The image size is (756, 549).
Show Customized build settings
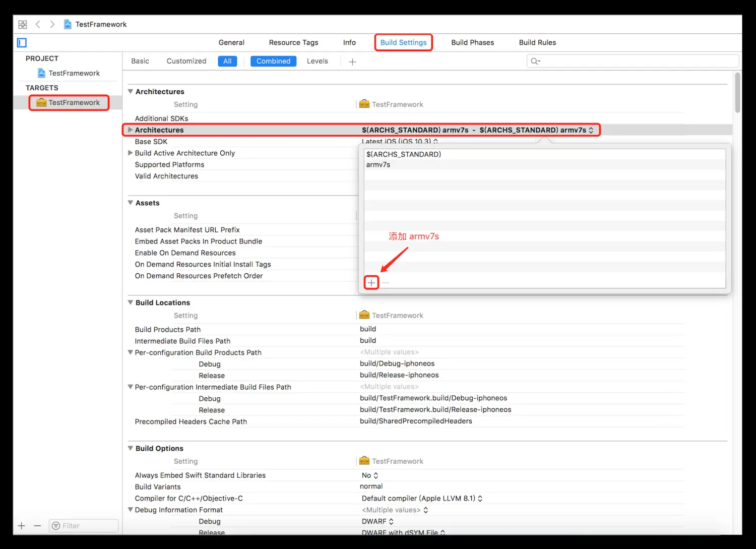[x=186, y=61]
